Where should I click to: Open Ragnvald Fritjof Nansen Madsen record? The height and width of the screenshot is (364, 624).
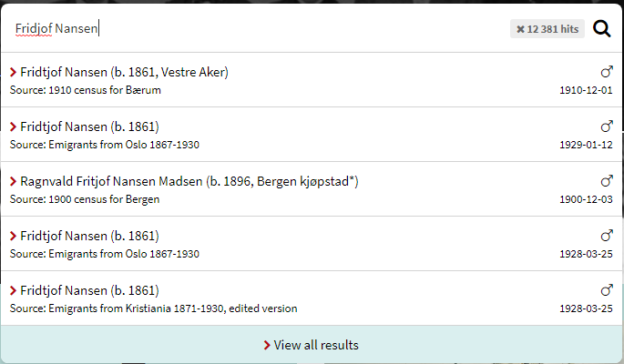[189, 181]
